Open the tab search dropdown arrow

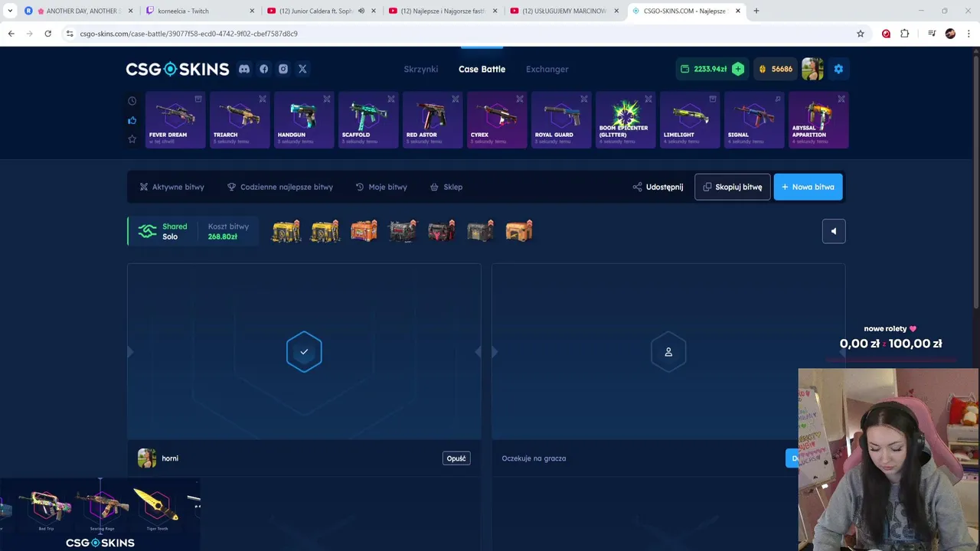(x=10, y=11)
